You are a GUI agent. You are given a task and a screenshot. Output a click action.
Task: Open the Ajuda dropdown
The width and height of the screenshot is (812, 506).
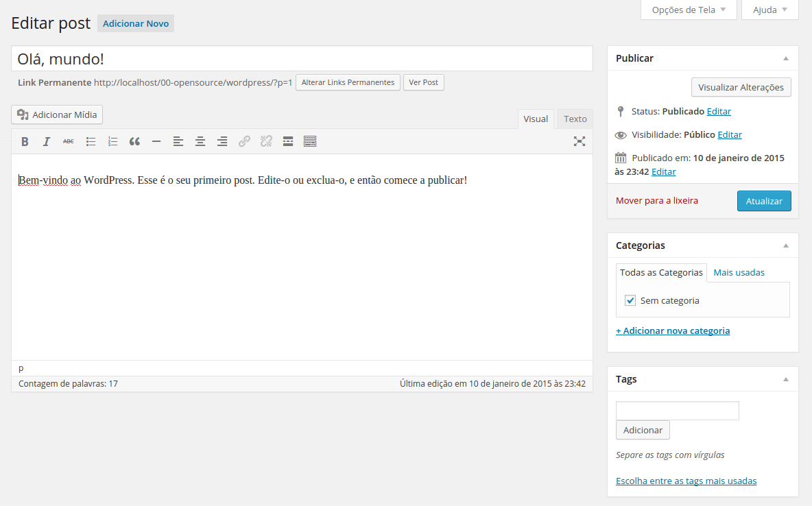click(x=769, y=10)
